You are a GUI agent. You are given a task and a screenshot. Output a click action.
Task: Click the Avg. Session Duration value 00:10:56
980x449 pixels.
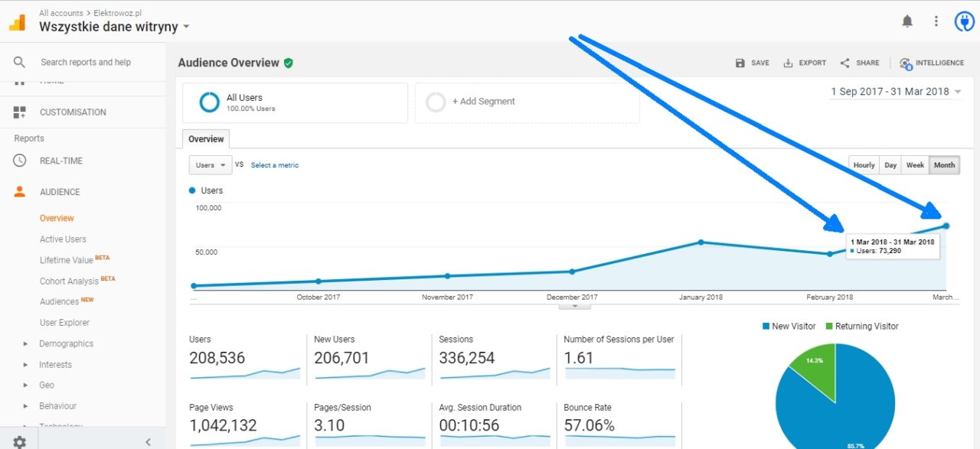pos(469,425)
